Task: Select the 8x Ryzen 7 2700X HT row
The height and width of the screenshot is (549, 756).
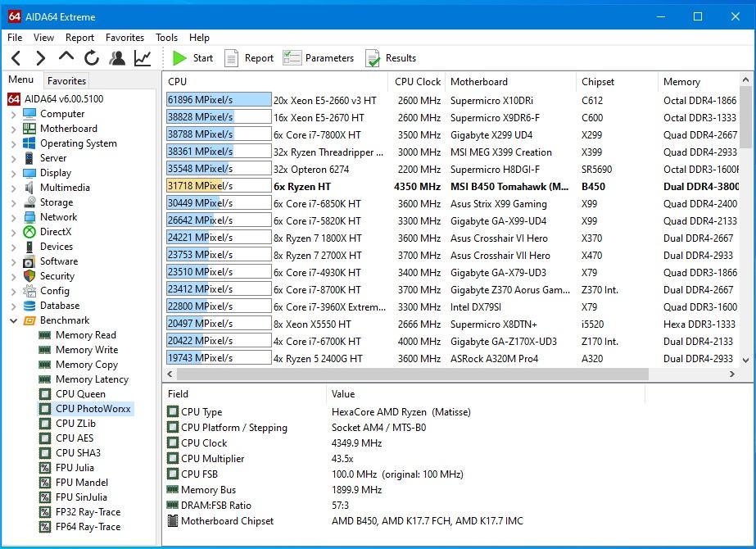Action: click(x=452, y=255)
